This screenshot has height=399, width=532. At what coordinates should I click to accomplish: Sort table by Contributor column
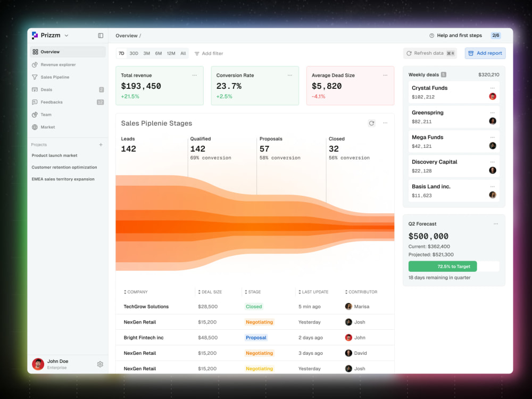(361, 292)
